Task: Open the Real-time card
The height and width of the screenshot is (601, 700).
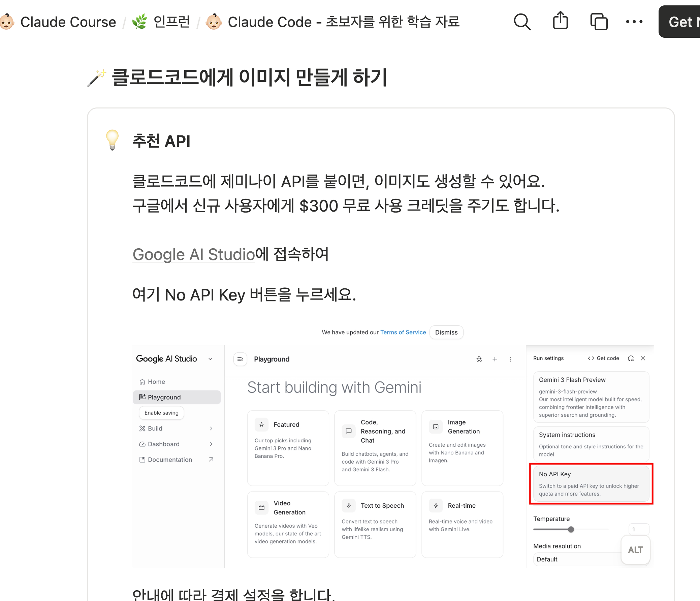Action: click(x=462, y=525)
